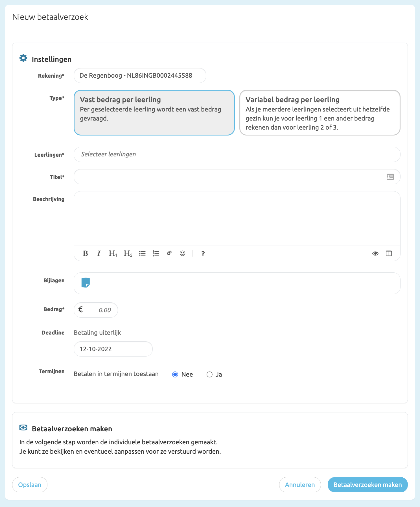This screenshot has width=420, height=507.
Task: Select 'Nee' for installment payments
Action: pos(175,375)
